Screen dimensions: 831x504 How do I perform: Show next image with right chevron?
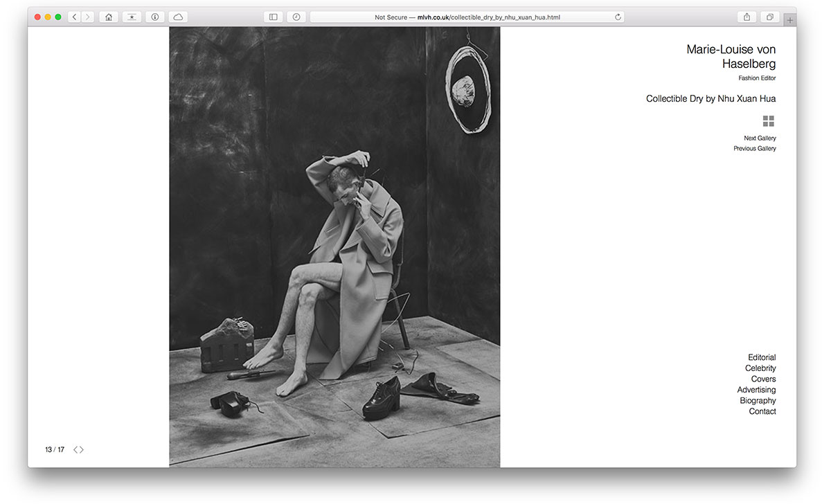pos(82,449)
